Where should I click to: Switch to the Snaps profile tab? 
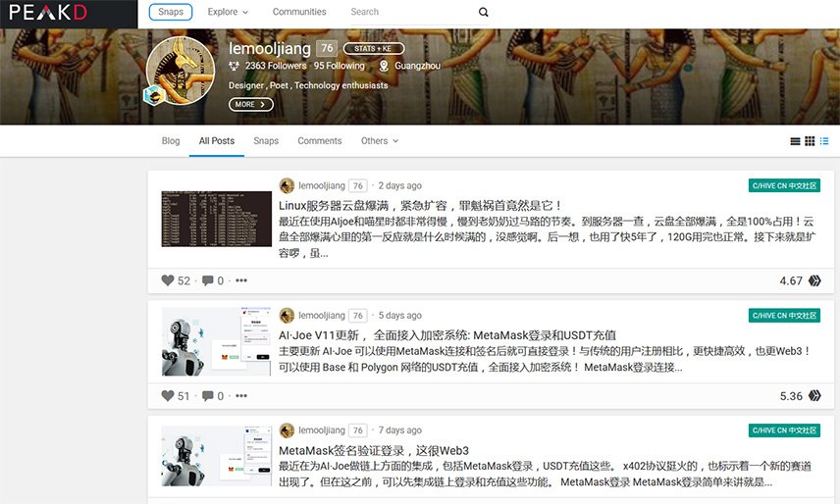266,141
